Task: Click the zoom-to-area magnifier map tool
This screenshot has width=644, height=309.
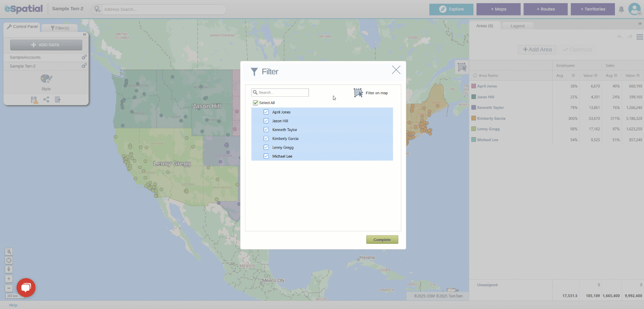Action: (9, 252)
